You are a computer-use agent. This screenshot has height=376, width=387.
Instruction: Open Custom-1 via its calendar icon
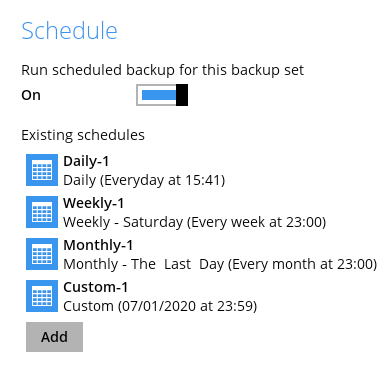pyautogui.click(x=42, y=296)
